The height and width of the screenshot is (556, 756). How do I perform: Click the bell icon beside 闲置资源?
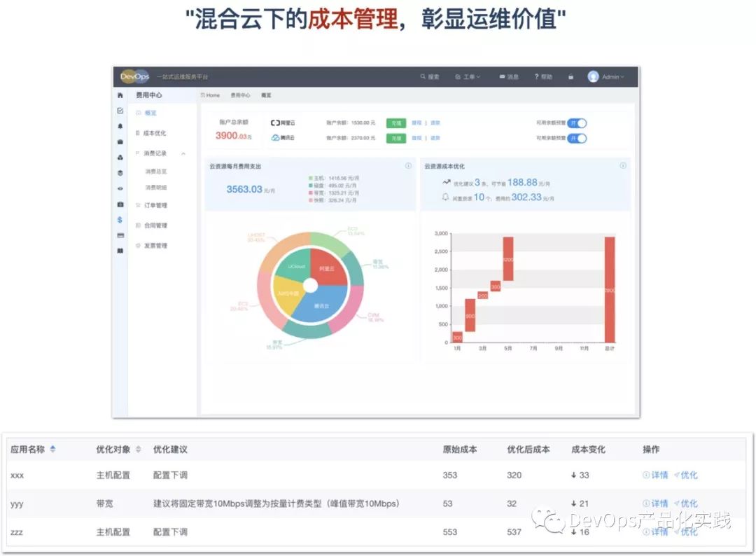[445, 197]
